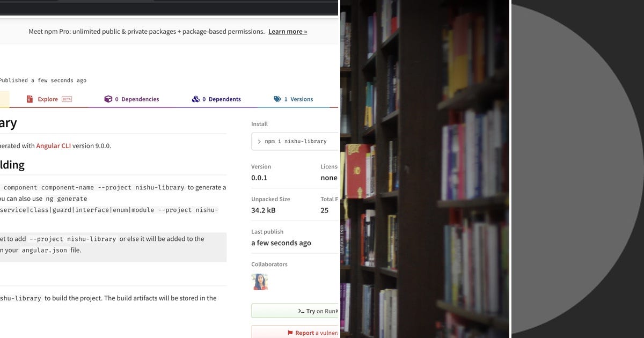Screen dimensions: 644x338
Task: Select the Explore flask icon
Action: (x=28, y=99)
